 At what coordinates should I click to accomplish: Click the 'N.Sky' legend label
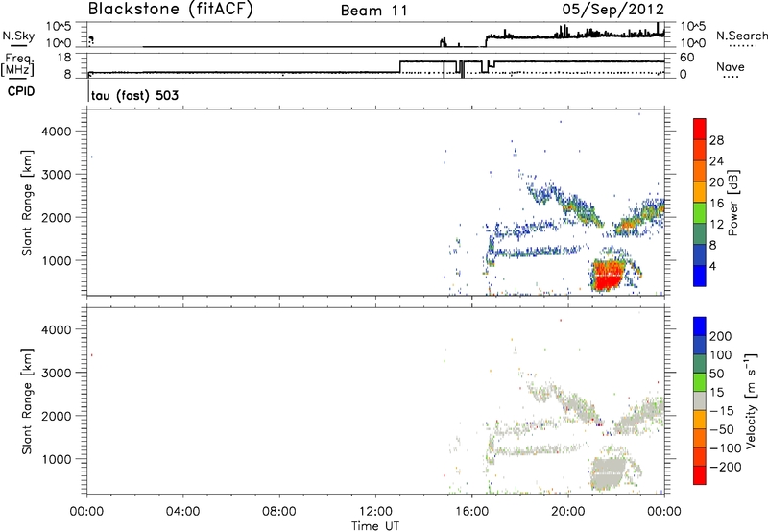(18, 36)
